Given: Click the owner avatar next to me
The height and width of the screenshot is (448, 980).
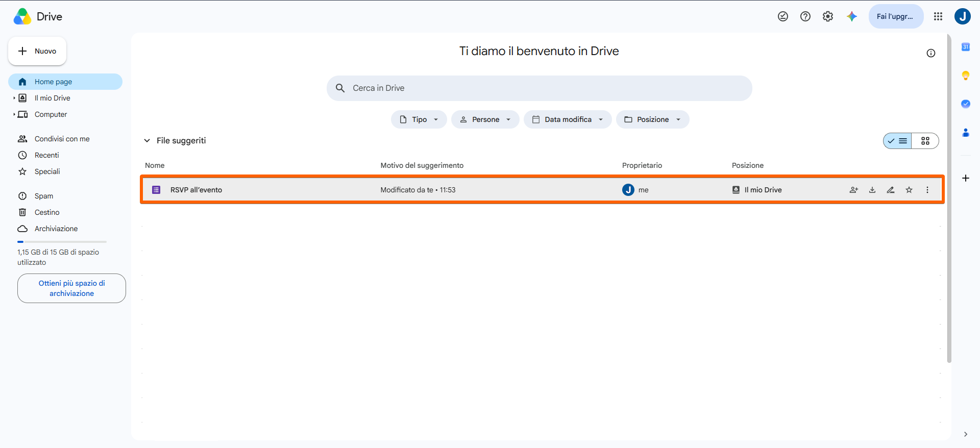Looking at the screenshot, I should pyautogui.click(x=628, y=190).
